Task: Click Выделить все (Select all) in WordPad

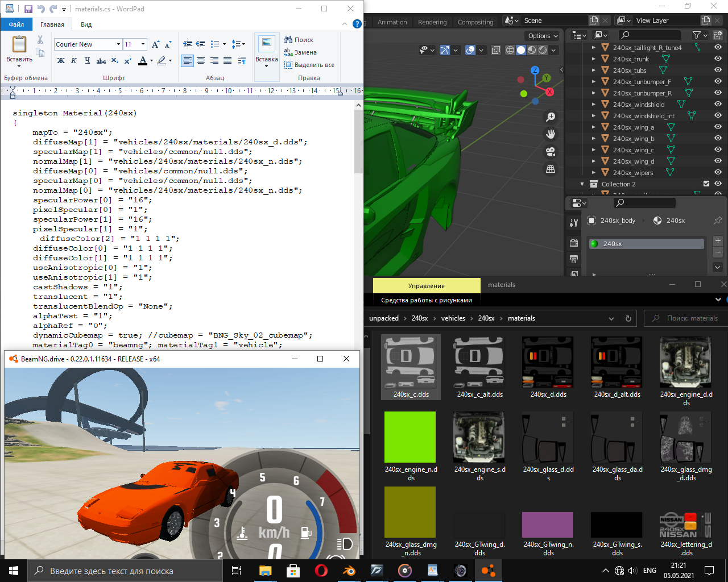Action: click(x=309, y=65)
